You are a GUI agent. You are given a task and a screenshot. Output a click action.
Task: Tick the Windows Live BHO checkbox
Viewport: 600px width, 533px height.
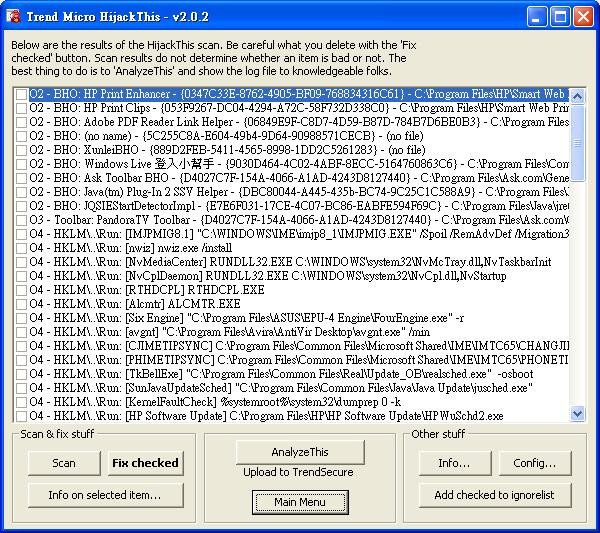[21, 164]
